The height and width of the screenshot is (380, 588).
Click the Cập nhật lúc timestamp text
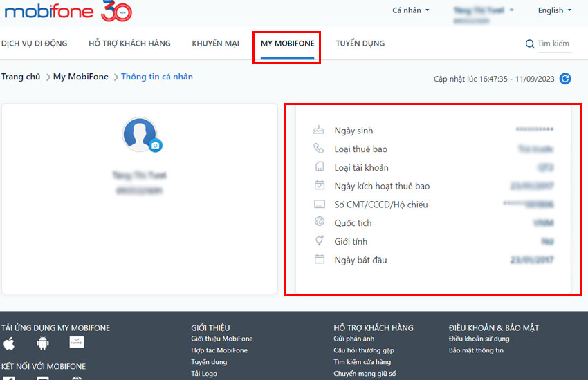[x=494, y=79]
